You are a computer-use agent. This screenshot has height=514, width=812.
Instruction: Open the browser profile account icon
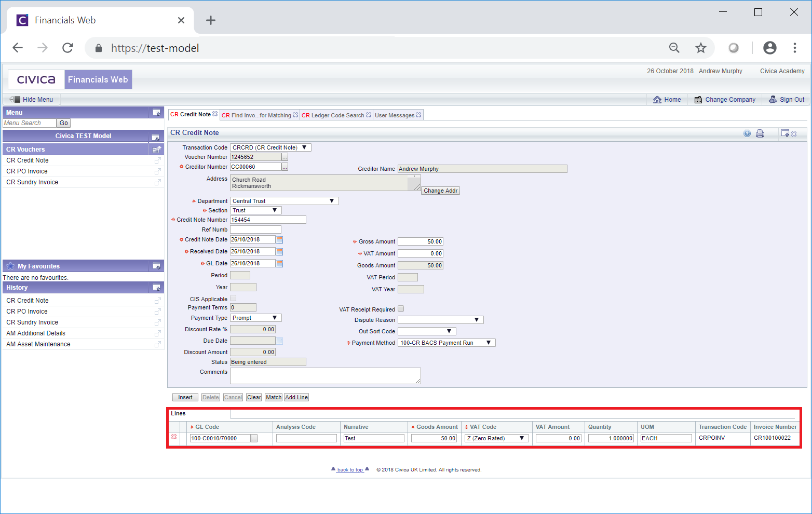770,48
